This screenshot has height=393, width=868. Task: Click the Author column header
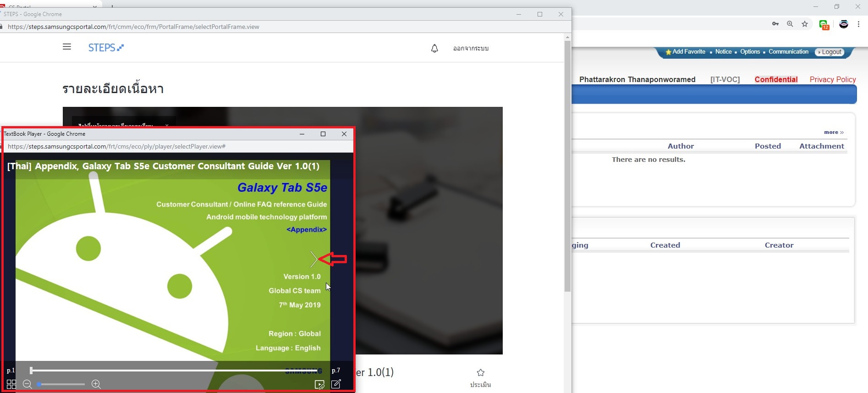[x=681, y=146]
